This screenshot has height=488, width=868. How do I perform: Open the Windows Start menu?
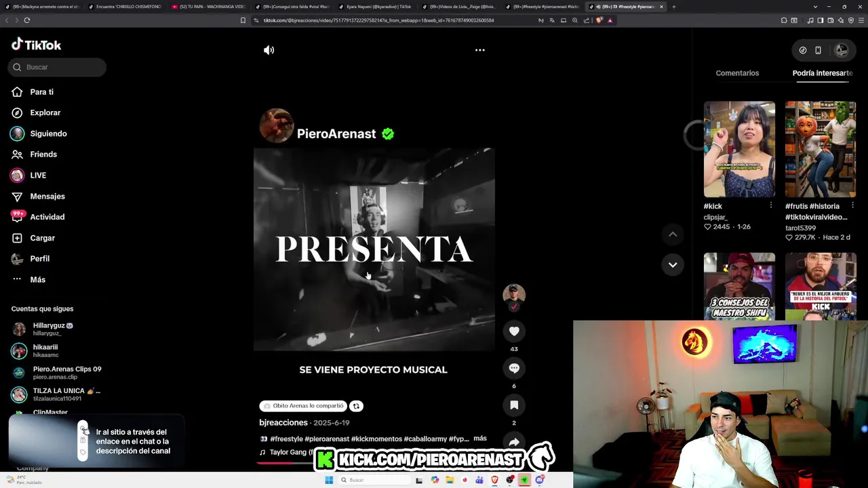(x=329, y=480)
